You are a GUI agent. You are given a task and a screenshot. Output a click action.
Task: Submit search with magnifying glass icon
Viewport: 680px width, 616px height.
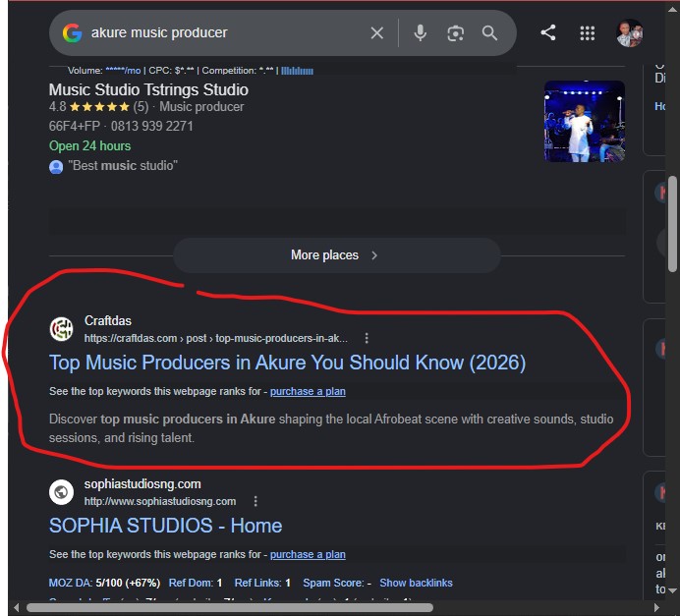489,33
